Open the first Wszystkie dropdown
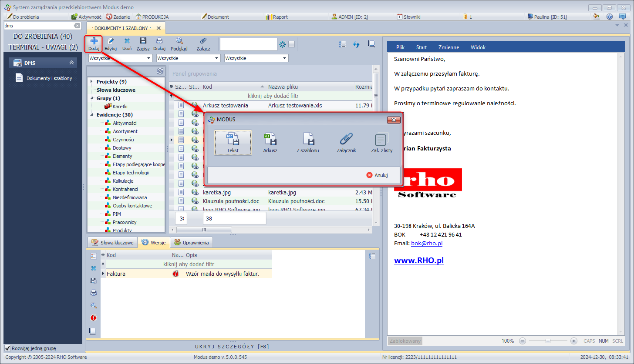 pos(120,58)
